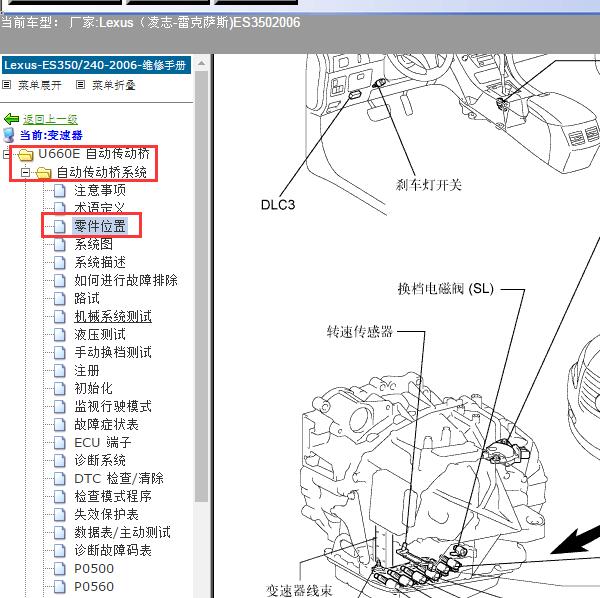Open the 故障症状表 entry
This screenshot has width=600, height=598.
pyautogui.click(x=106, y=424)
